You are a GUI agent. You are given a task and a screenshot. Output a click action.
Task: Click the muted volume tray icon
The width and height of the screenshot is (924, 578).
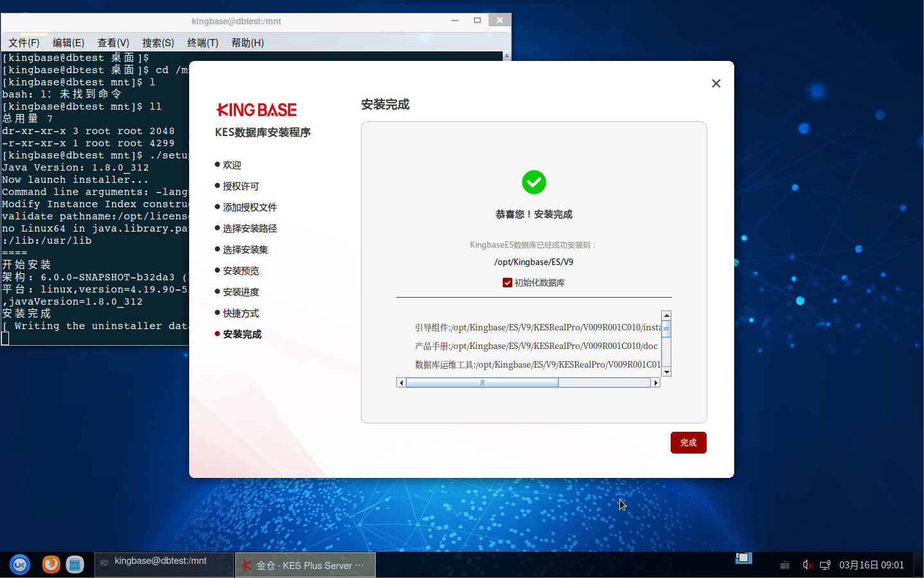[809, 565]
